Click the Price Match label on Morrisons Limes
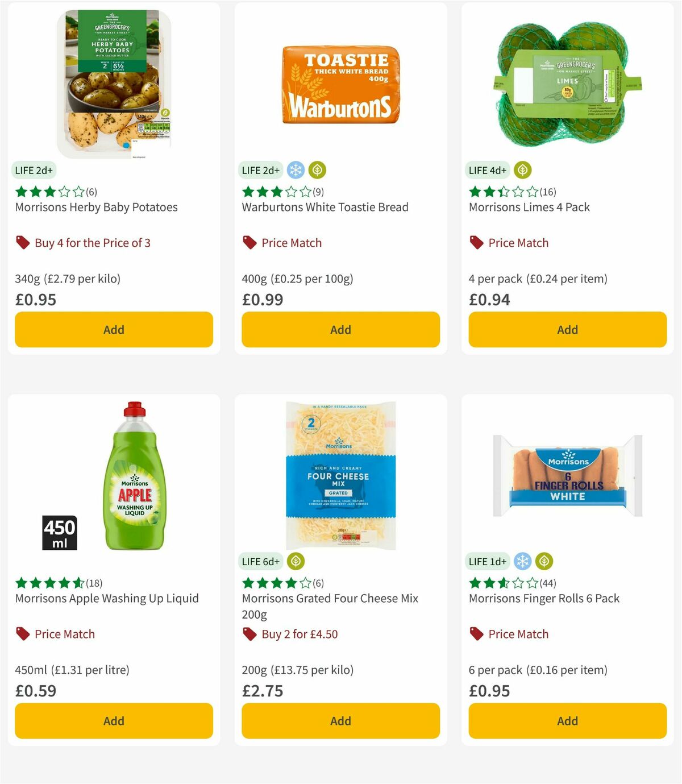 [518, 242]
